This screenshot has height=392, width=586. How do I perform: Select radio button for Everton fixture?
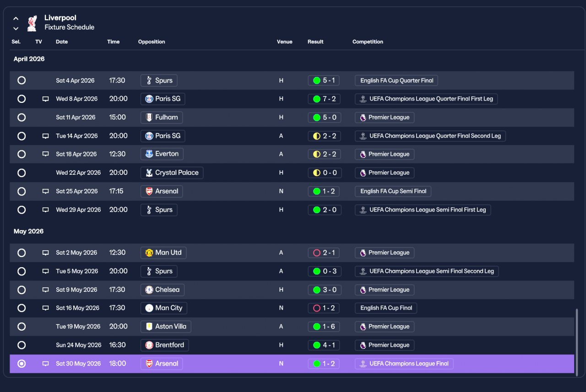pyautogui.click(x=22, y=154)
